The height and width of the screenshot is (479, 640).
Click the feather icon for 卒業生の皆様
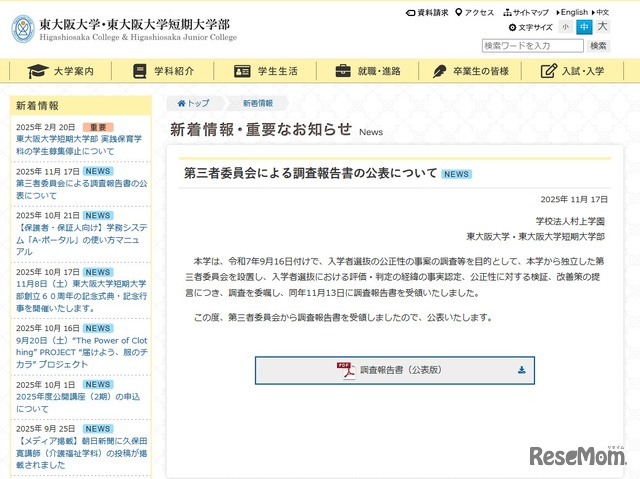click(x=440, y=71)
